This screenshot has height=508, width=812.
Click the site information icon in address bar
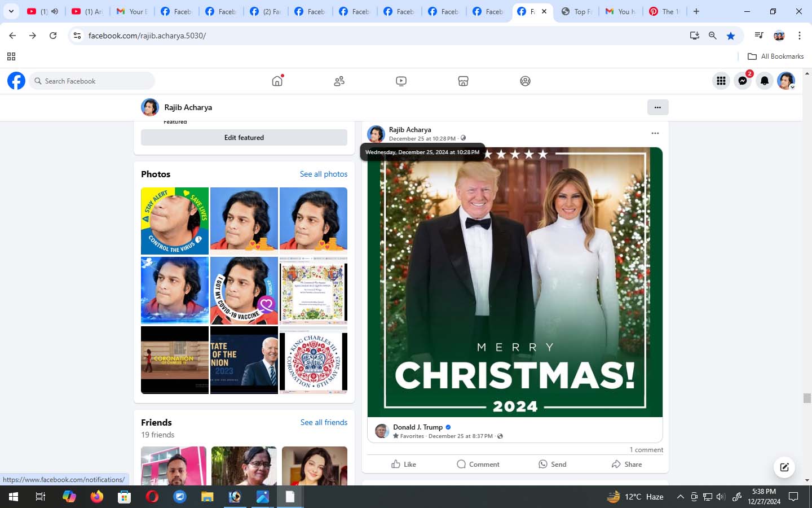(x=77, y=36)
